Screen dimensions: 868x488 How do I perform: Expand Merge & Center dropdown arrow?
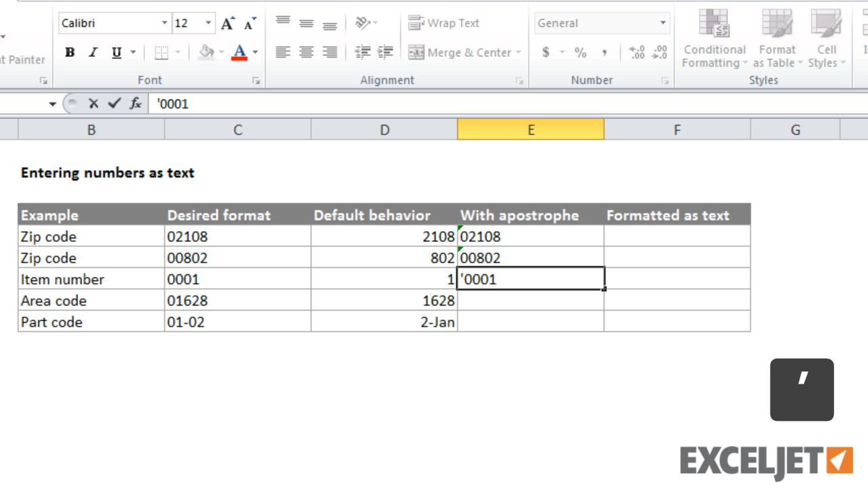(519, 52)
